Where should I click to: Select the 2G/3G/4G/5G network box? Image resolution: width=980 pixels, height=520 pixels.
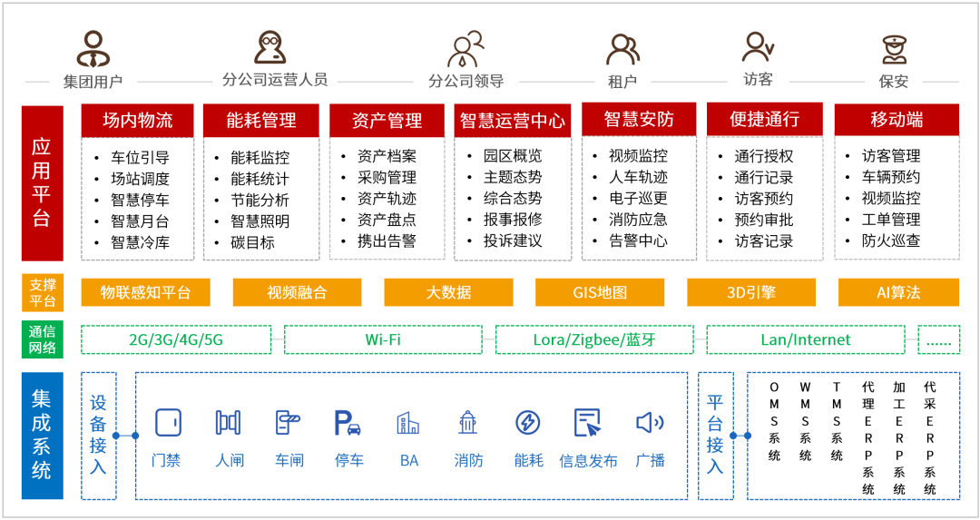[176, 340]
